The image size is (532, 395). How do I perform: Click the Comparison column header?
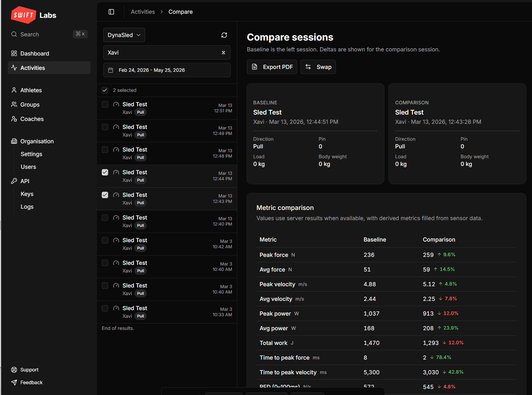[439, 240]
